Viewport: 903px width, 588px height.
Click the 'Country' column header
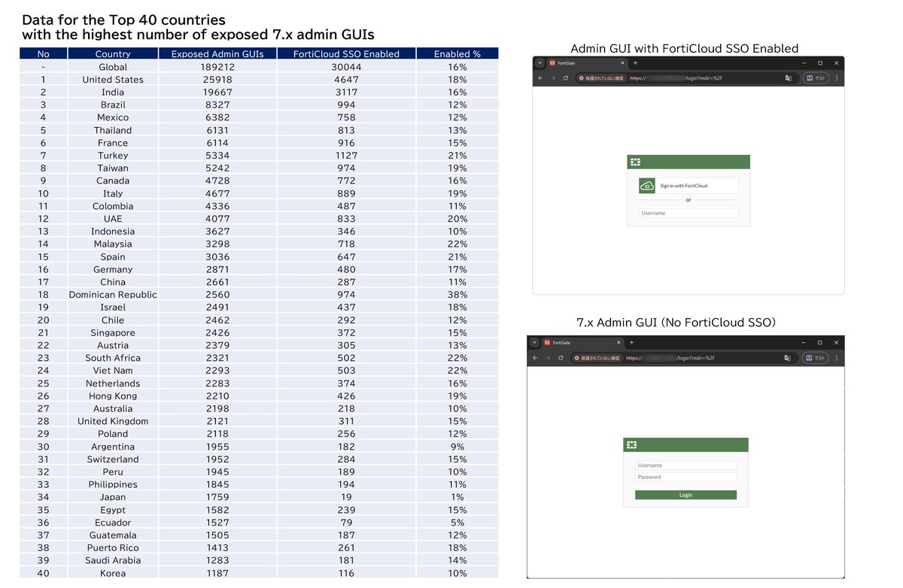[113, 53]
